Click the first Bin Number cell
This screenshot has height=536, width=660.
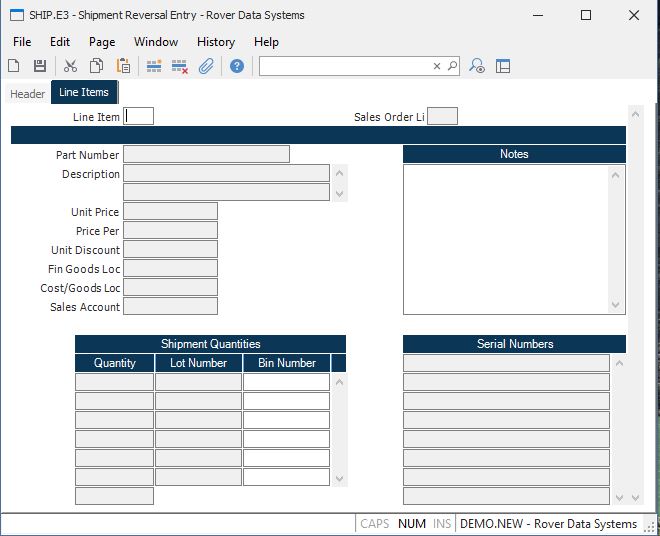[x=286, y=382]
